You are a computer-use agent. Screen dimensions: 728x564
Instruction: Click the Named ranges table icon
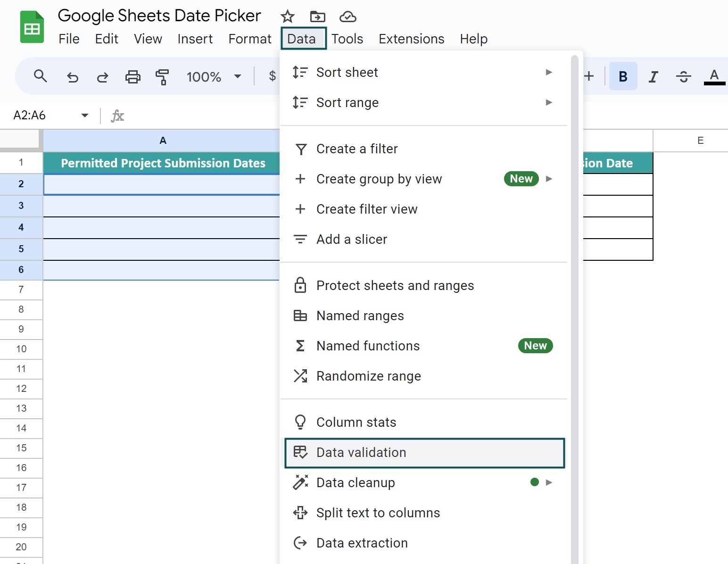(300, 315)
